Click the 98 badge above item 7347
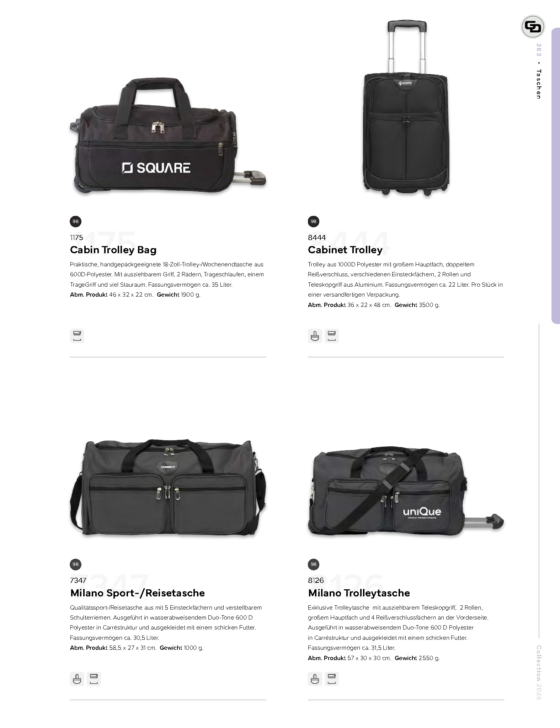 75,564
